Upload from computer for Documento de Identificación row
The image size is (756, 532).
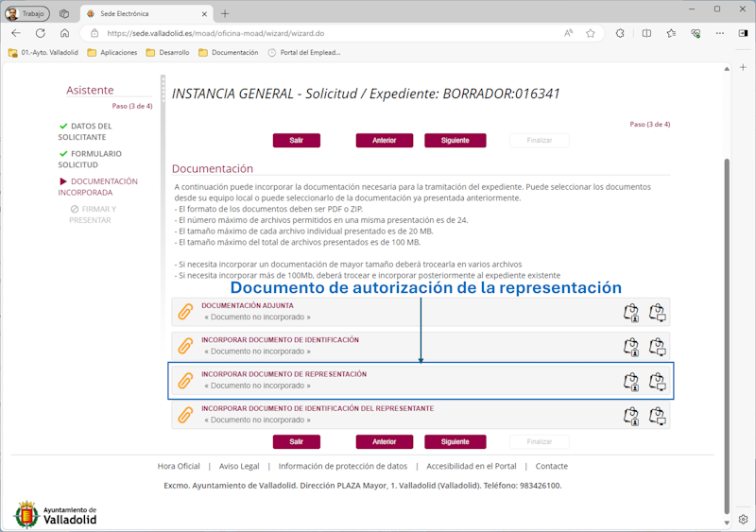pos(657,347)
